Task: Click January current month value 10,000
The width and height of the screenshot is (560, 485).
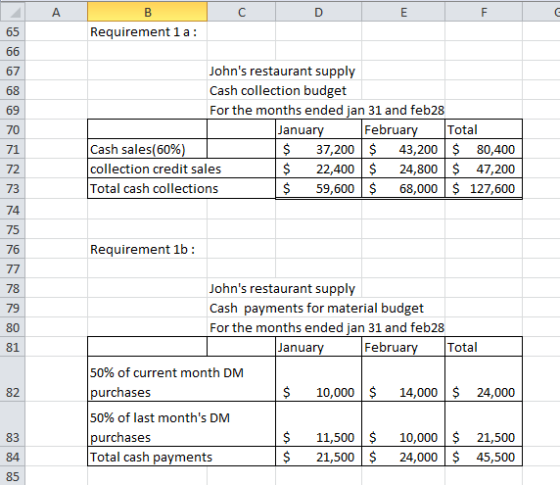Action: (x=319, y=379)
